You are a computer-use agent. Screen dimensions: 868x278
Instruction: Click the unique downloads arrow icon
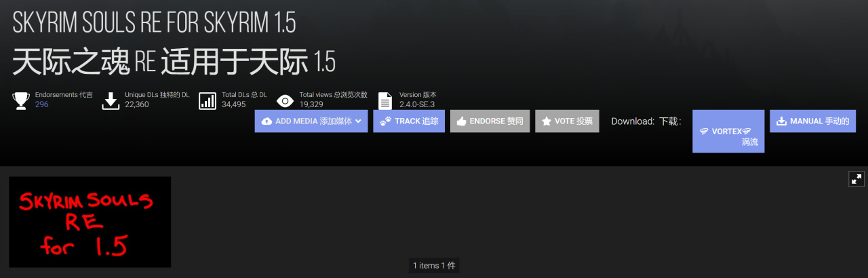pos(111,101)
